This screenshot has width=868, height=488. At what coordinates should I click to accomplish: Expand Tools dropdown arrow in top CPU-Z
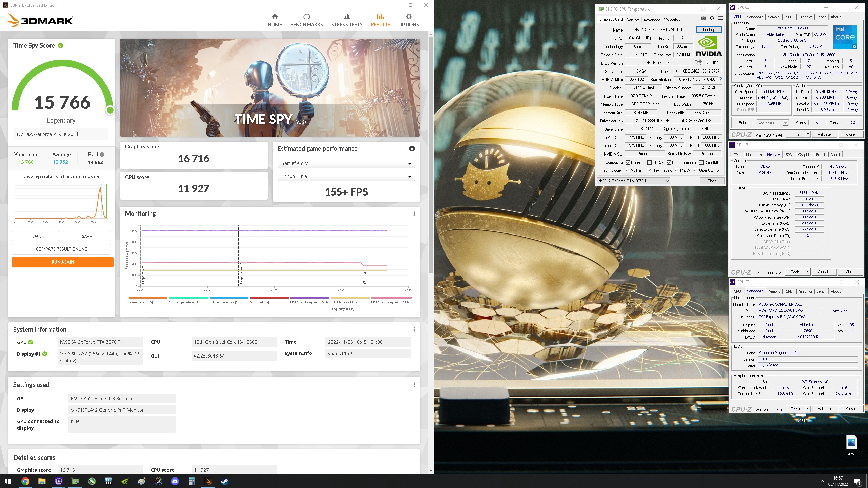[807, 134]
